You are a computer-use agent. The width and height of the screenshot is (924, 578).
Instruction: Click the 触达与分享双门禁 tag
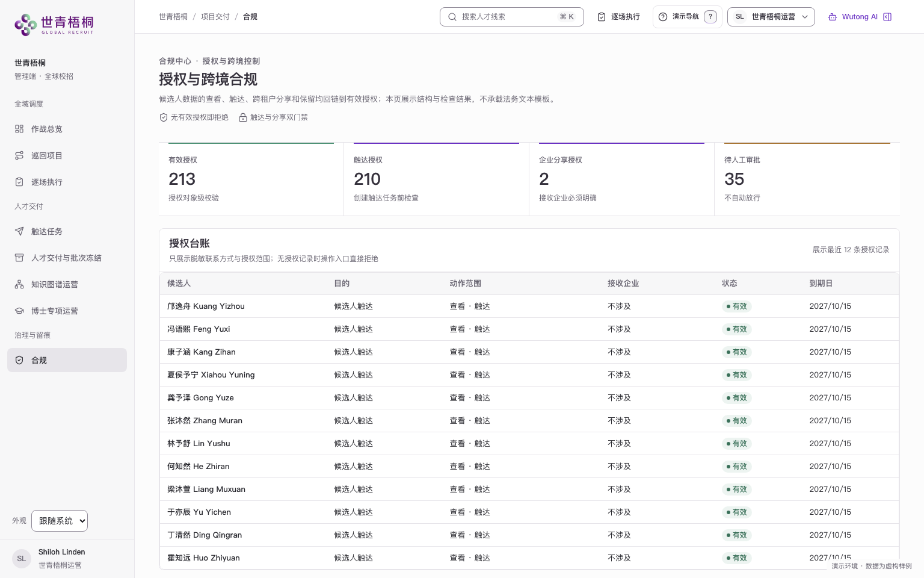point(273,117)
